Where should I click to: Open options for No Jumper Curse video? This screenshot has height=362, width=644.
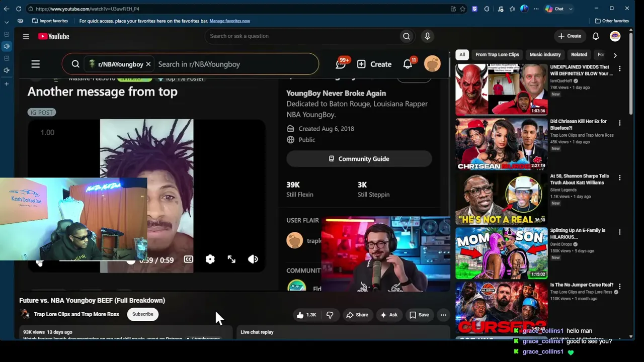619,286
